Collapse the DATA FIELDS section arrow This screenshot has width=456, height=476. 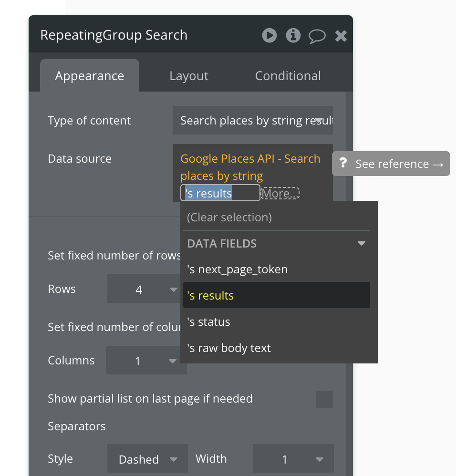click(x=362, y=244)
